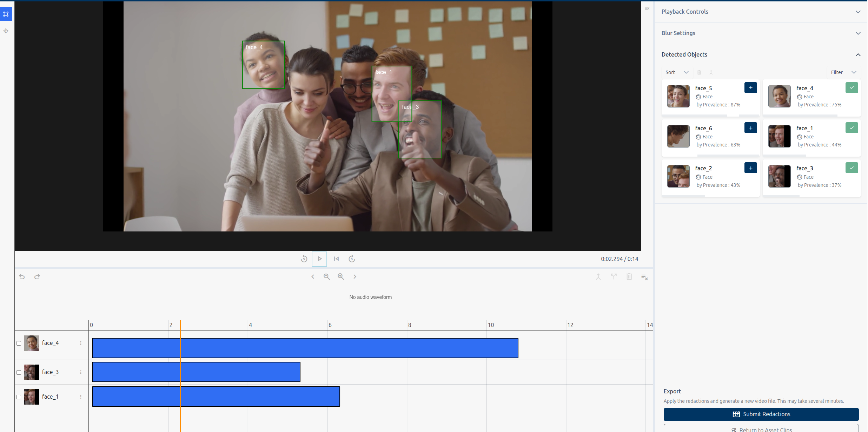
Task: Select the move tool in left sidebar
Action: (x=6, y=31)
